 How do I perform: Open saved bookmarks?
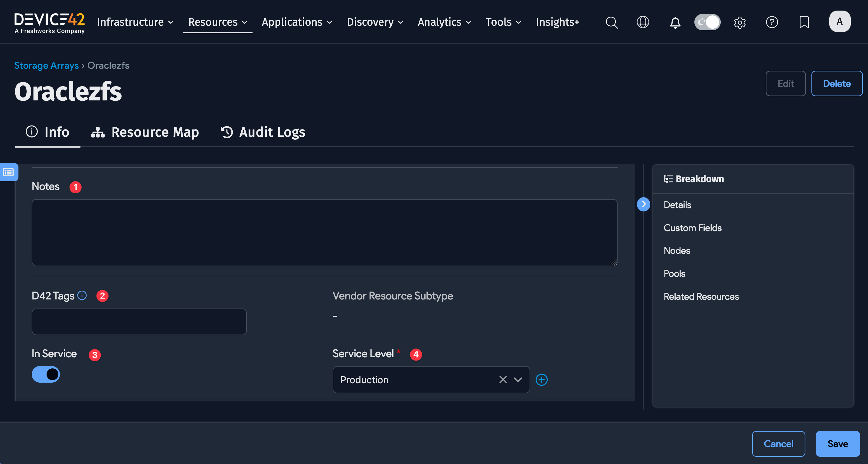[804, 22]
